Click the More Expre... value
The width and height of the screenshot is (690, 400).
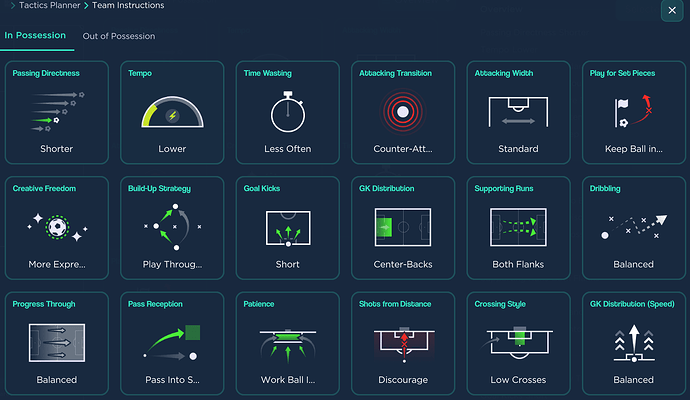[x=57, y=264]
